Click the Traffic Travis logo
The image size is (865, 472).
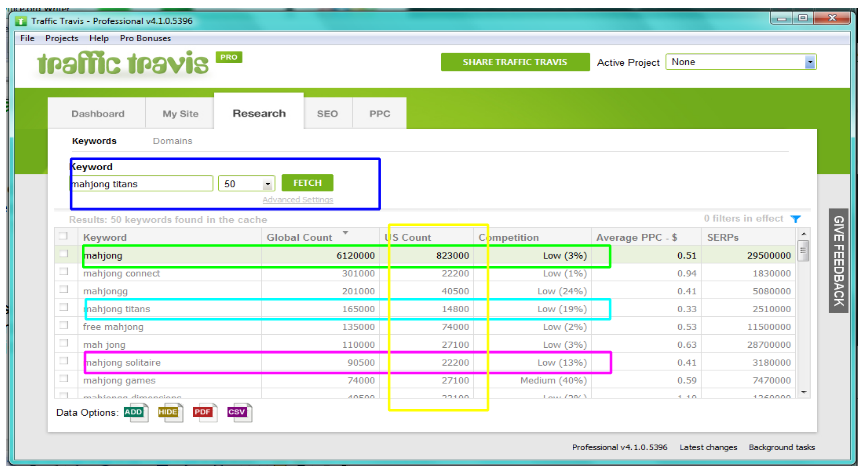[123, 63]
